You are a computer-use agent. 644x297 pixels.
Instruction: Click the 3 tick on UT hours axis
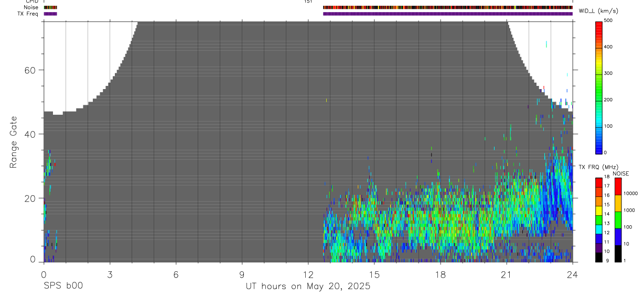pos(110,274)
